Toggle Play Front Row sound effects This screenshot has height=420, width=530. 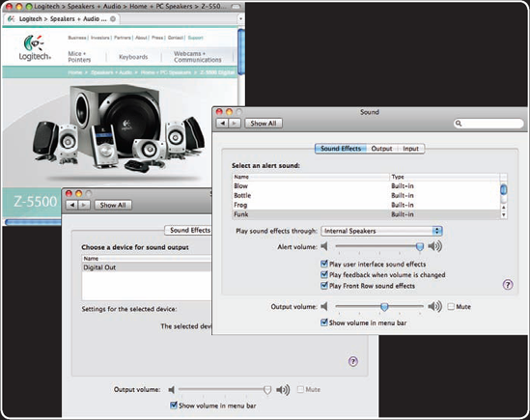pos(324,286)
